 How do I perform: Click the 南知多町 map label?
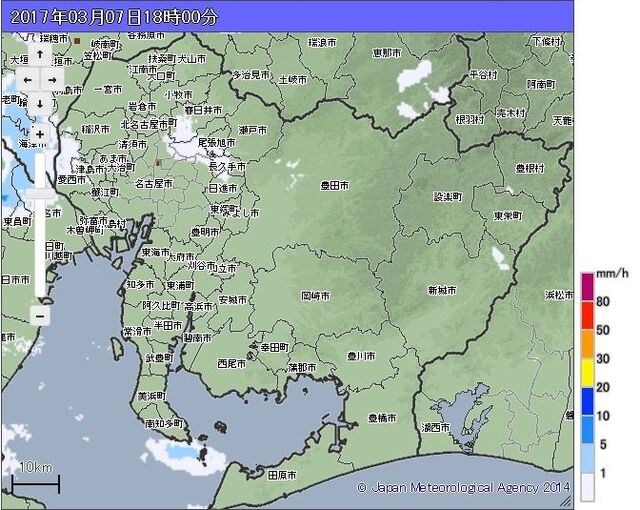(x=164, y=424)
